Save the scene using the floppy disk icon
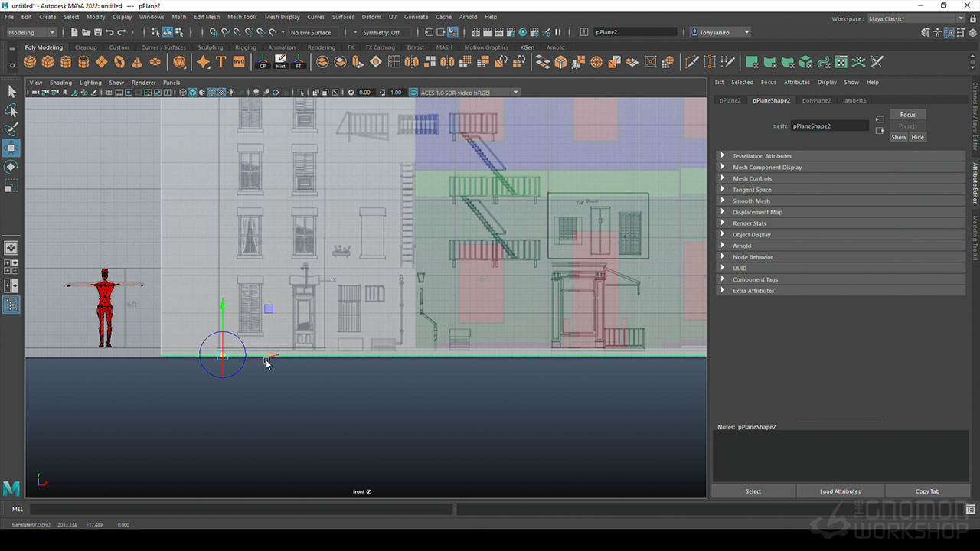 [x=97, y=32]
